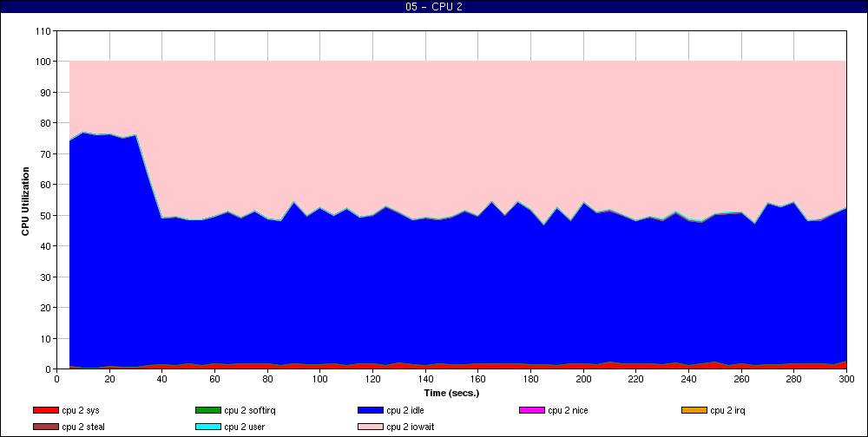
Task: Click the 180 x-axis tick label
Action: click(531, 379)
